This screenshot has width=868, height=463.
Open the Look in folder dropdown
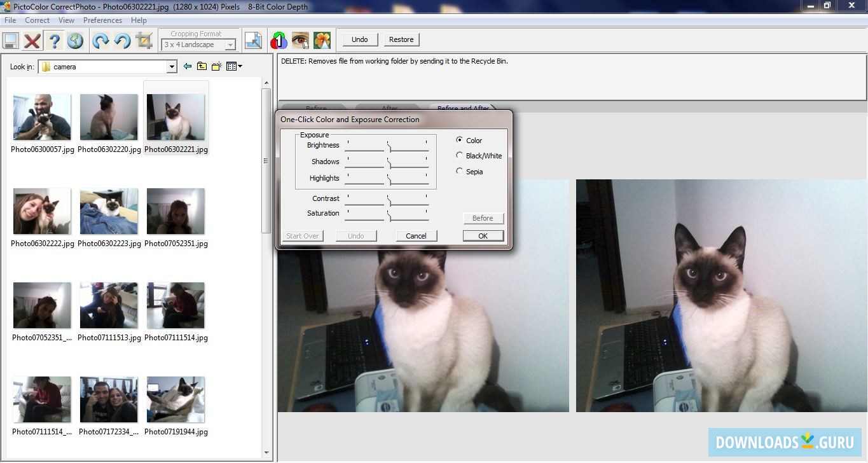click(x=171, y=66)
